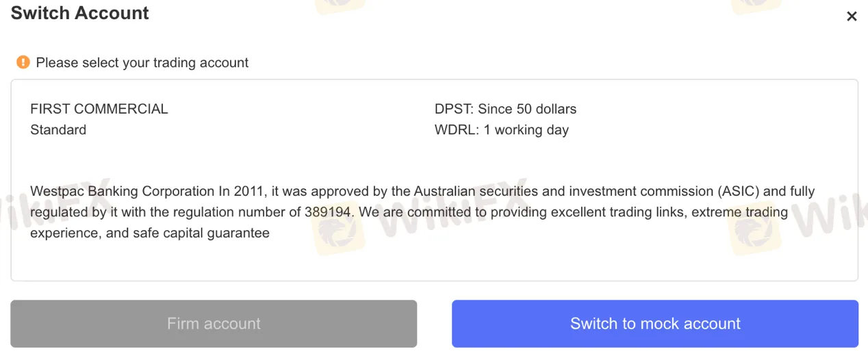
Task: Click the Firm account button
Action: point(214,324)
